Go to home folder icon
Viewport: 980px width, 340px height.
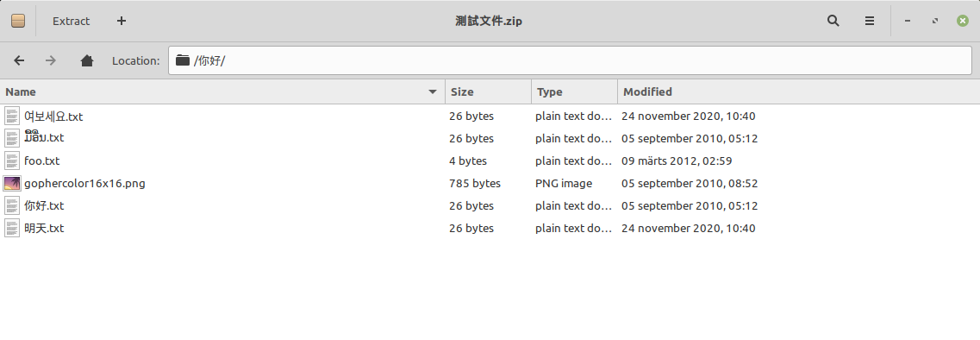[87, 60]
